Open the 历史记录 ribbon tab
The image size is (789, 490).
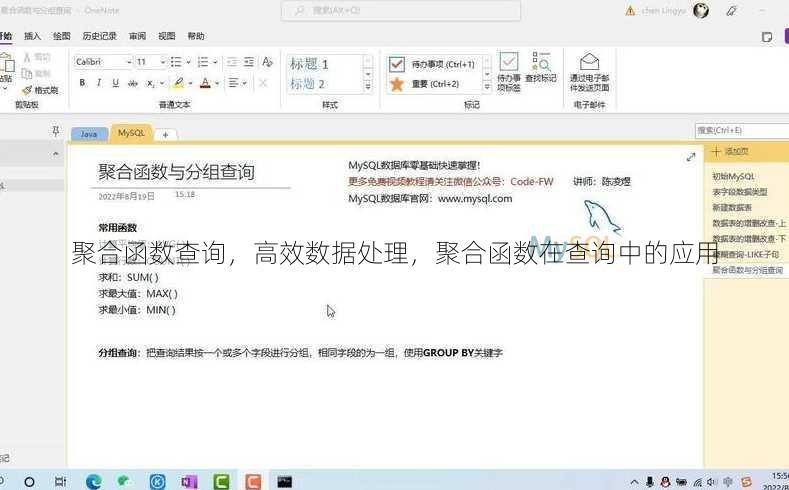click(x=100, y=36)
